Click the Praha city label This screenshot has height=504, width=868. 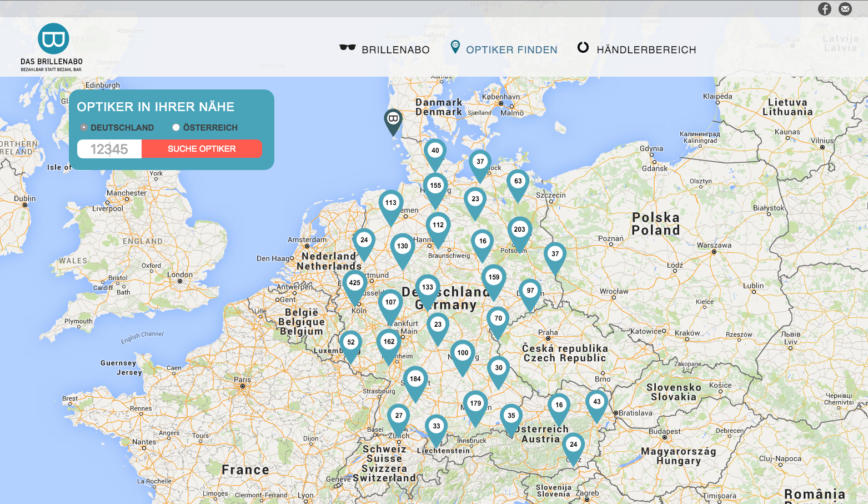click(x=548, y=332)
